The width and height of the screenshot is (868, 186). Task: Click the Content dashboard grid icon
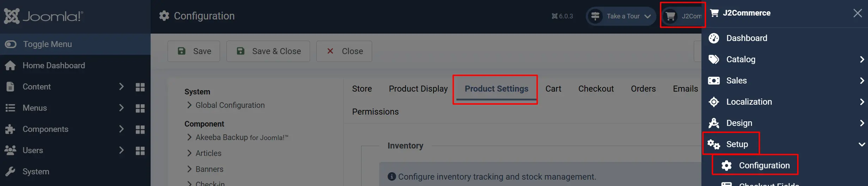[x=140, y=87]
